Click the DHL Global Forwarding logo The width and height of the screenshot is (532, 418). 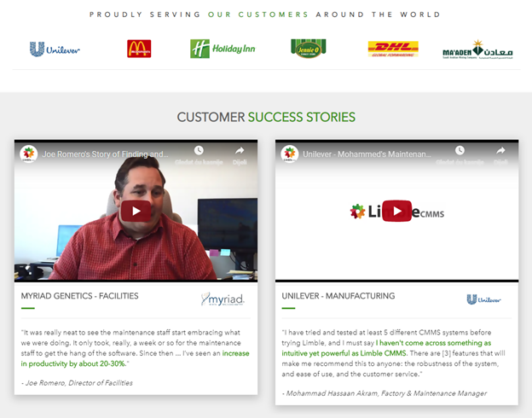(x=393, y=49)
